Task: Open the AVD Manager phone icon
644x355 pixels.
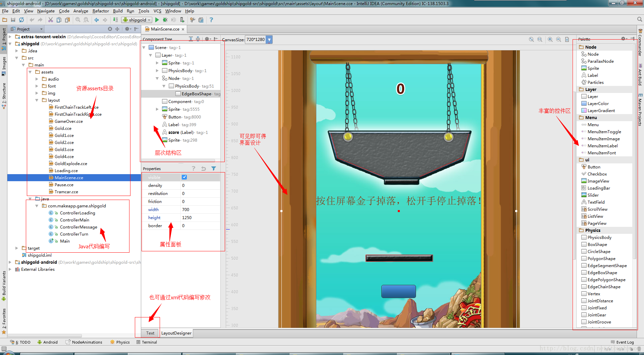Action: [x=182, y=20]
